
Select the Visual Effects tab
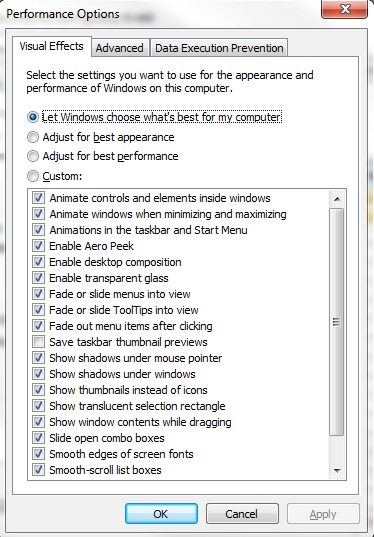[x=51, y=46]
